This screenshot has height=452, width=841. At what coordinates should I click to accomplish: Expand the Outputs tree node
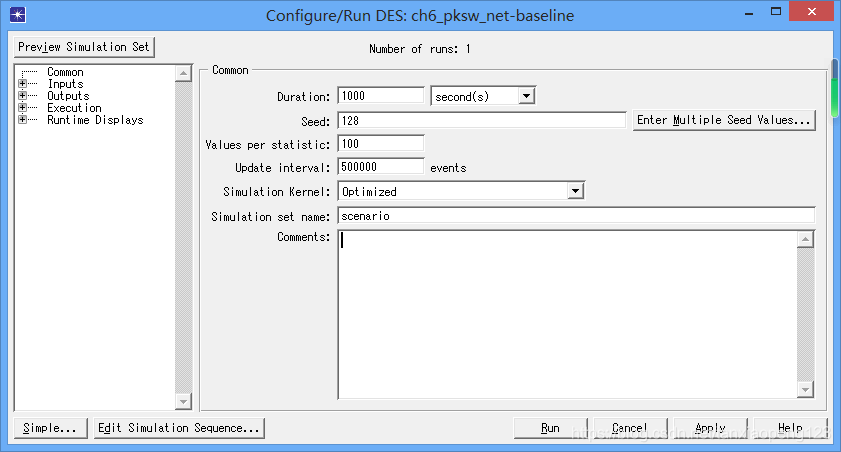(x=23, y=95)
